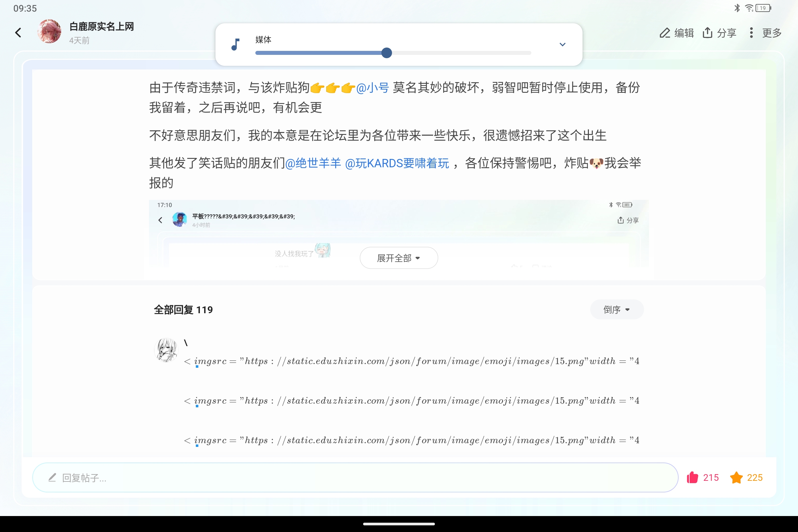Tap the 回复帖子 reply input field
The height and width of the screenshot is (532, 798).
(355, 477)
